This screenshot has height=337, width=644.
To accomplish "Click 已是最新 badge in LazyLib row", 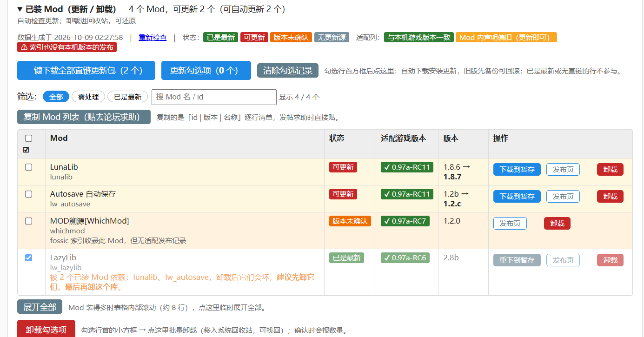I will 346,258.
